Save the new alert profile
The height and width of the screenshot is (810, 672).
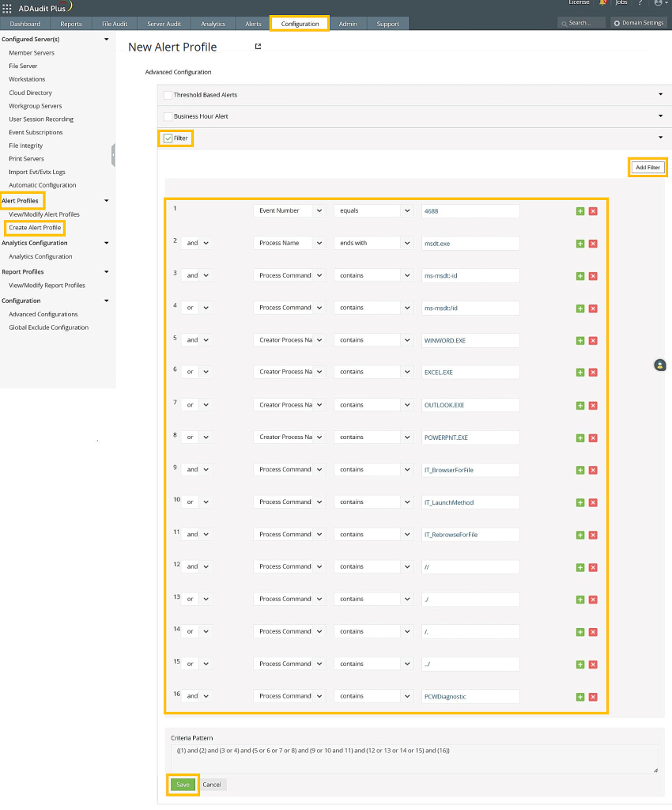tap(183, 785)
